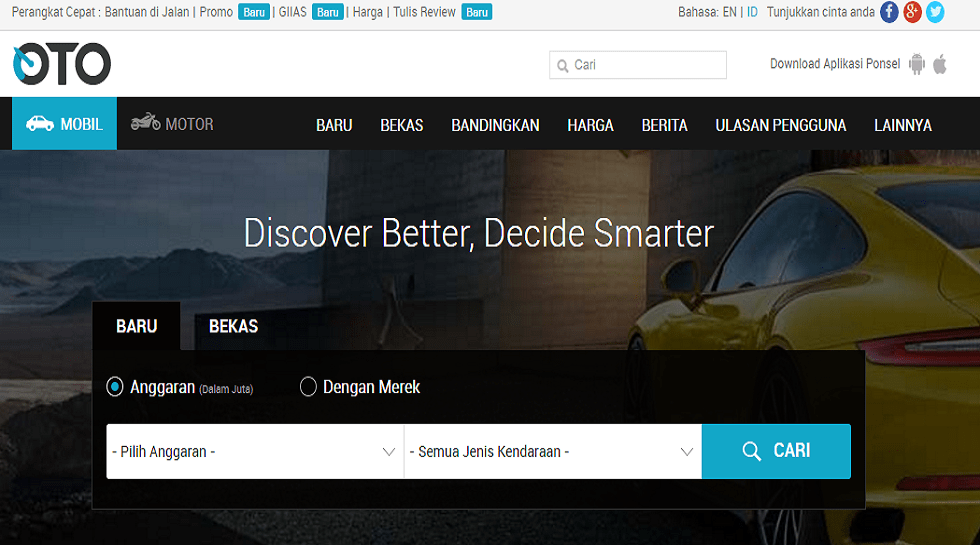Switch to the Bekas search tab
This screenshot has height=545, width=980.
[233, 326]
